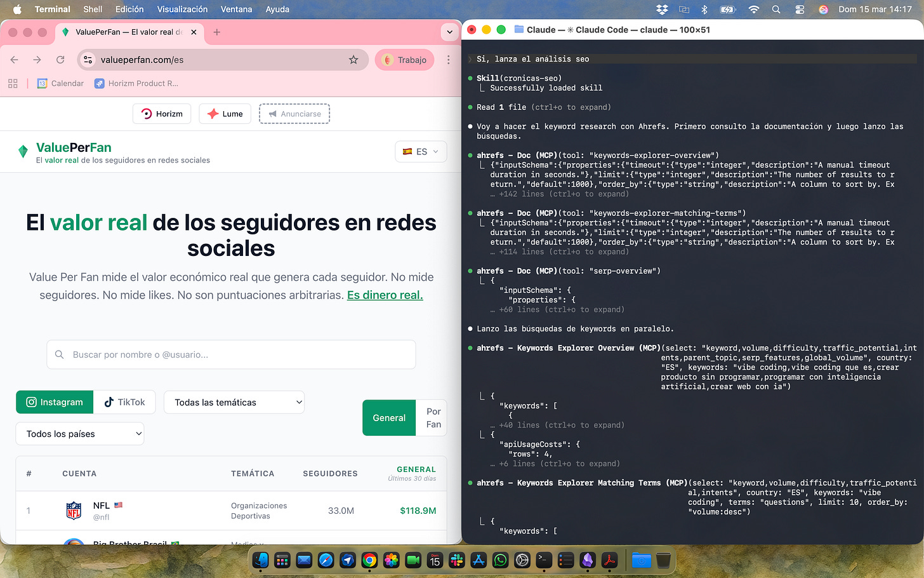Screen dimensions: 924x578
Task: Open the site info icon in the address bar
Action: [88, 60]
